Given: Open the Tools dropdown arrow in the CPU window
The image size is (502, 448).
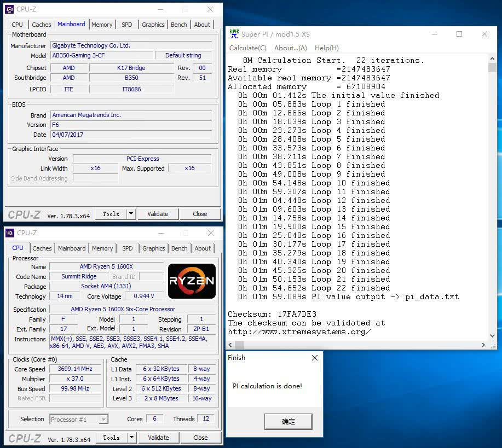Looking at the screenshot, I should pos(131,438).
